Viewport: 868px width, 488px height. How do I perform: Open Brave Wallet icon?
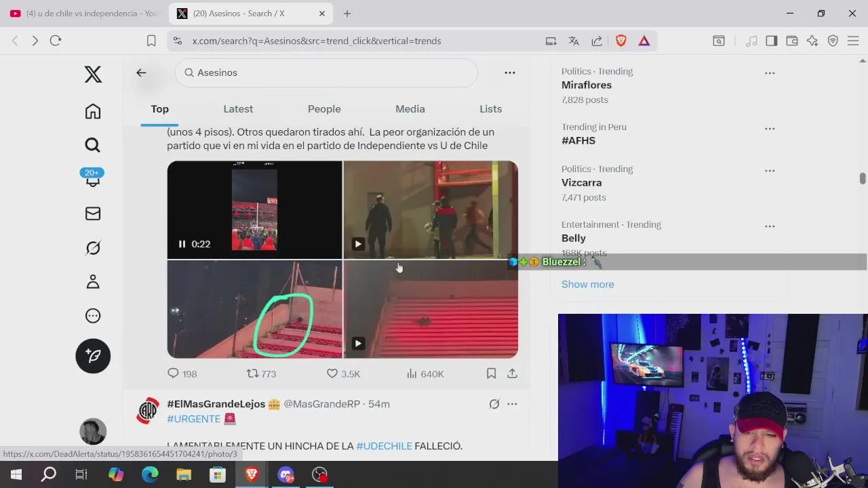(791, 41)
